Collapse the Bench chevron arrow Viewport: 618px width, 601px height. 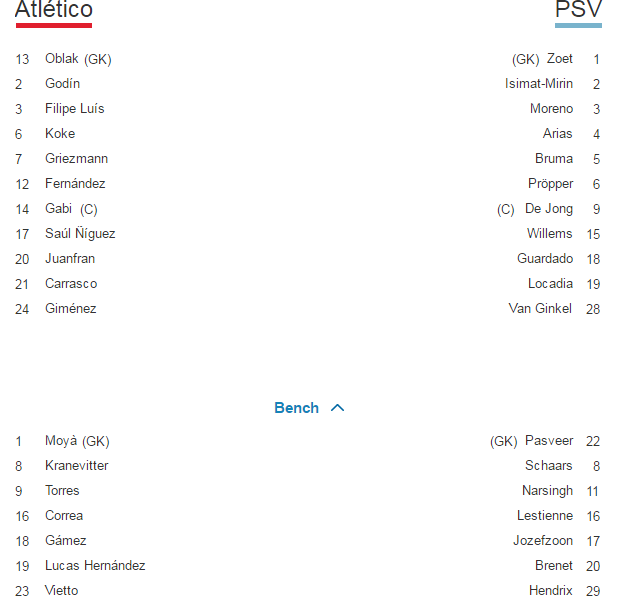(x=337, y=408)
